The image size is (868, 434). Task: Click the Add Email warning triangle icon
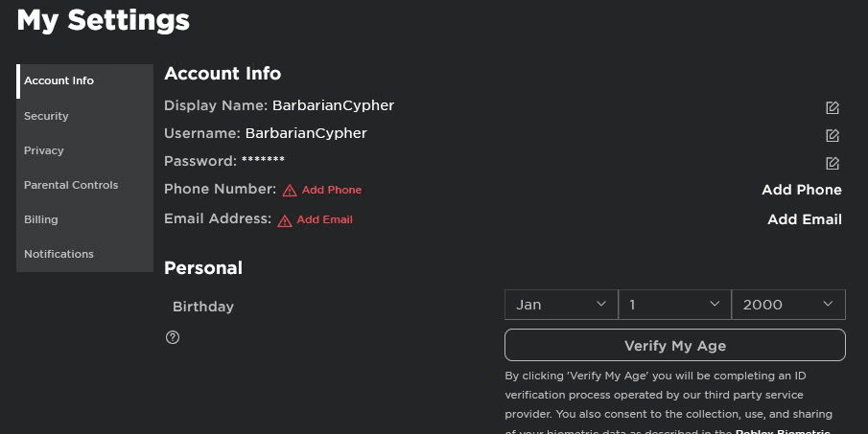tap(285, 220)
